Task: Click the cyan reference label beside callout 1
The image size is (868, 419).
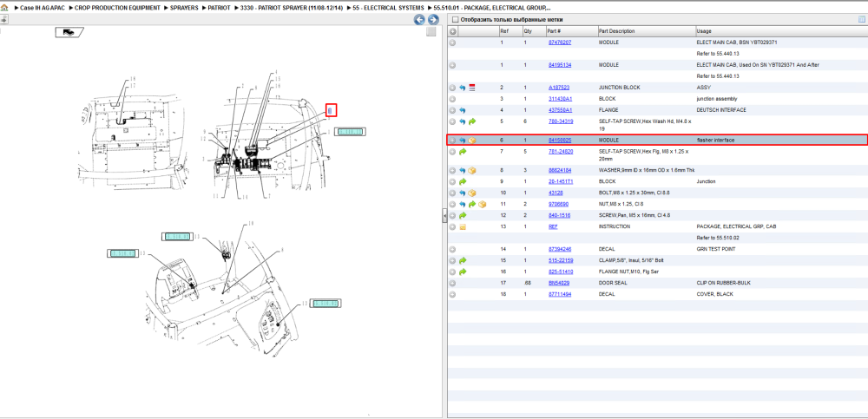Action: (x=350, y=132)
